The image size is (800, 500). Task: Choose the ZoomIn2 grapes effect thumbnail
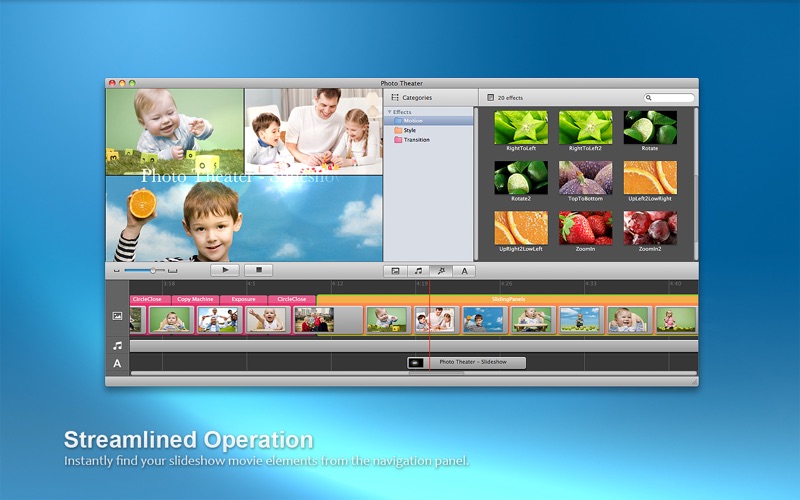[x=650, y=228]
